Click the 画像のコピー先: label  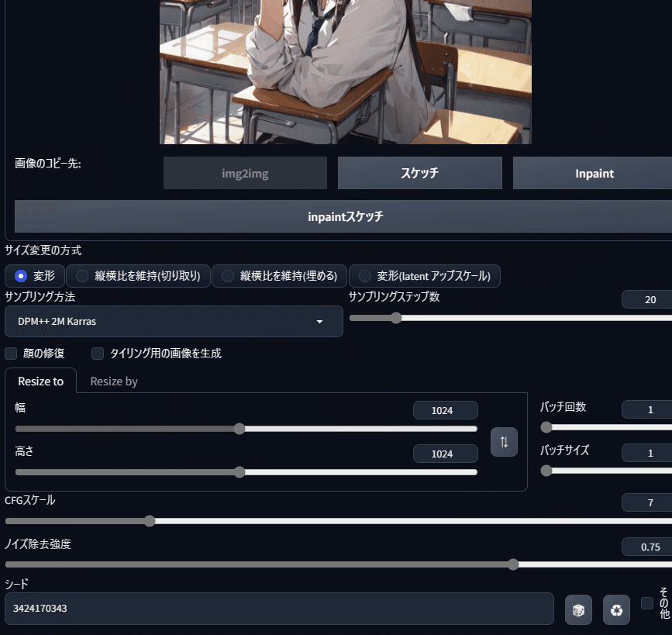pos(48,164)
